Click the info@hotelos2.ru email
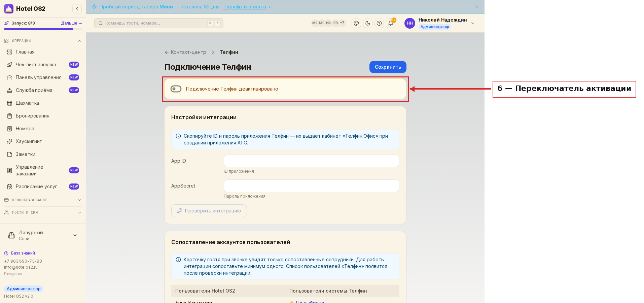The height and width of the screenshot is (303, 644). 21,267
